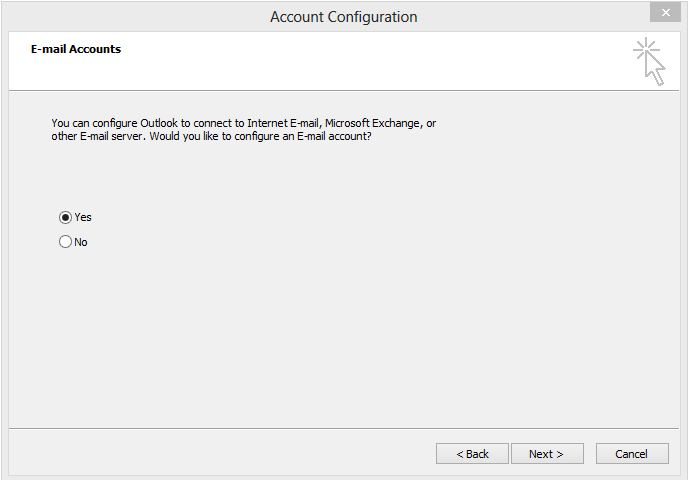Proceed with the Next button
The width and height of the screenshot is (689, 481).
[x=547, y=454]
